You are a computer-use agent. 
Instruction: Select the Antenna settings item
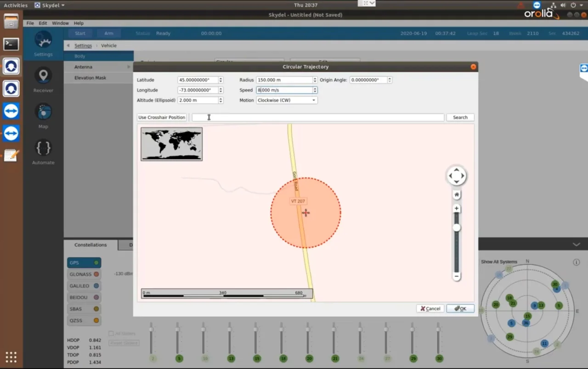(x=99, y=67)
